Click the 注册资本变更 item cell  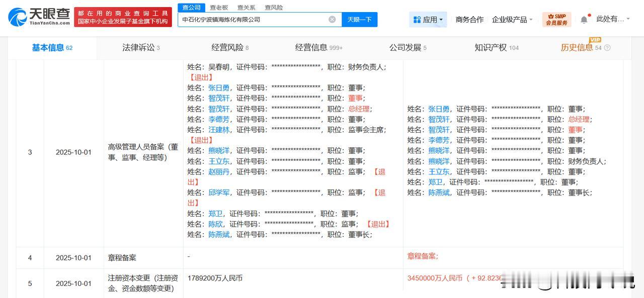143,283
